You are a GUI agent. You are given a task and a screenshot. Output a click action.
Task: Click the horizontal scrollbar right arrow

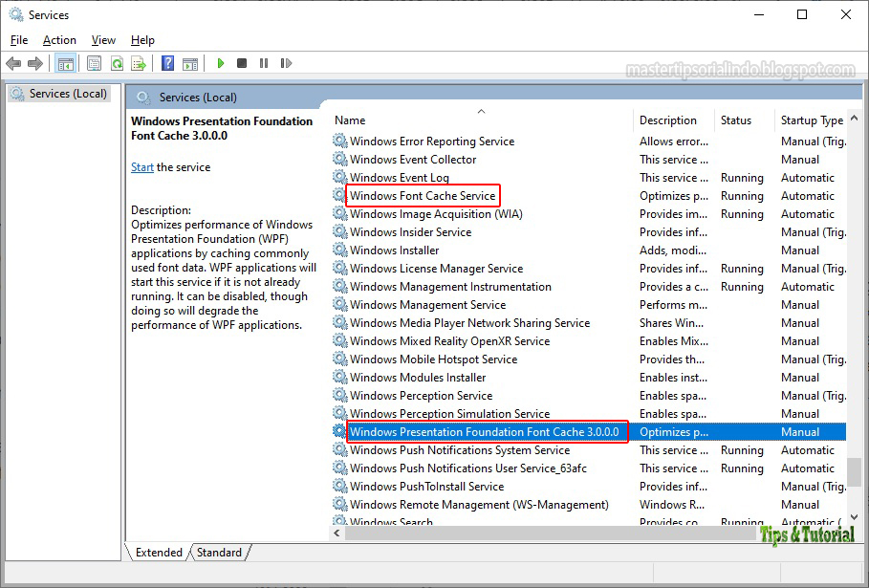point(853,534)
